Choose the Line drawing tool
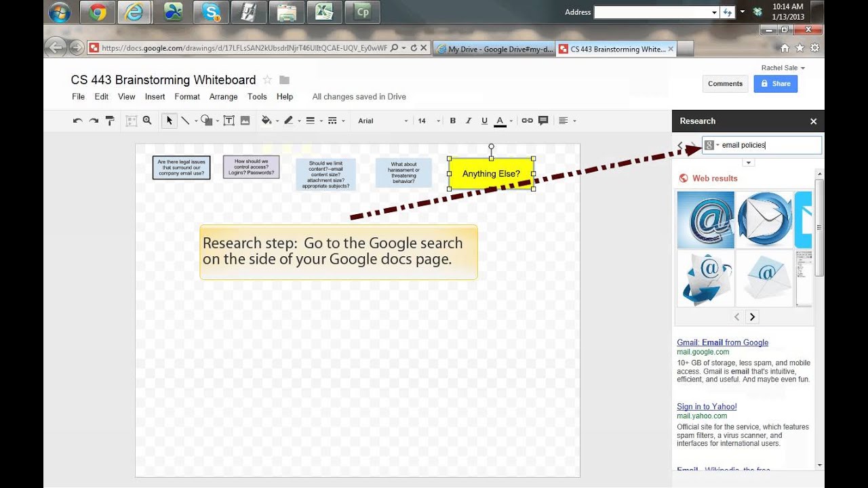The height and width of the screenshot is (488, 868). pos(184,121)
